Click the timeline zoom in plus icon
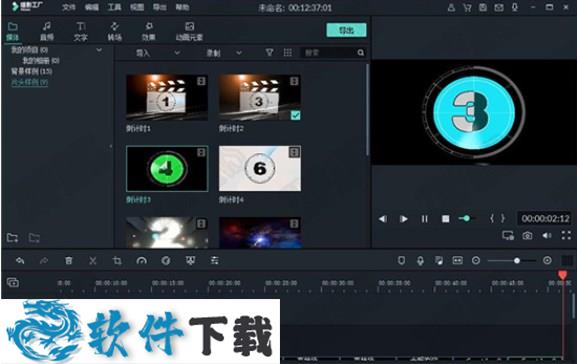577x364 pixels. [547, 261]
